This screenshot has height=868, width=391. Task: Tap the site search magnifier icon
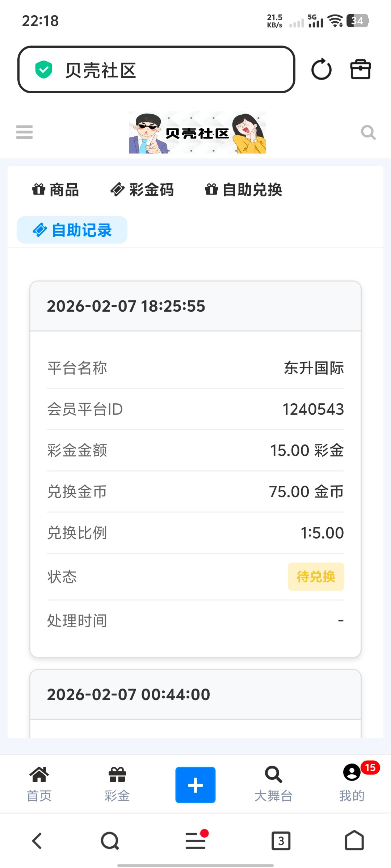368,132
